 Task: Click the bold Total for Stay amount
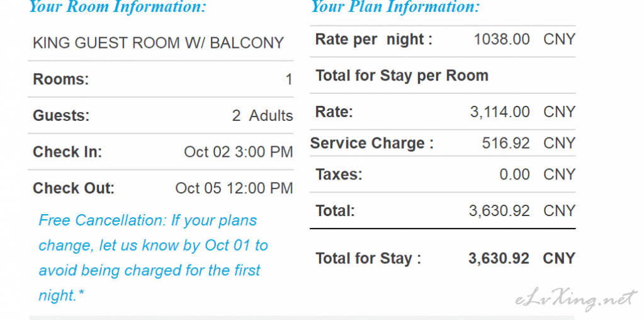click(x=499, y=258)
